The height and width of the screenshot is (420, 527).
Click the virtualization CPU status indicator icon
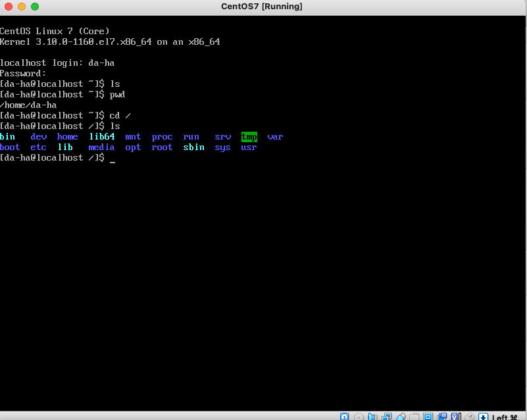[x=456, y=417]
